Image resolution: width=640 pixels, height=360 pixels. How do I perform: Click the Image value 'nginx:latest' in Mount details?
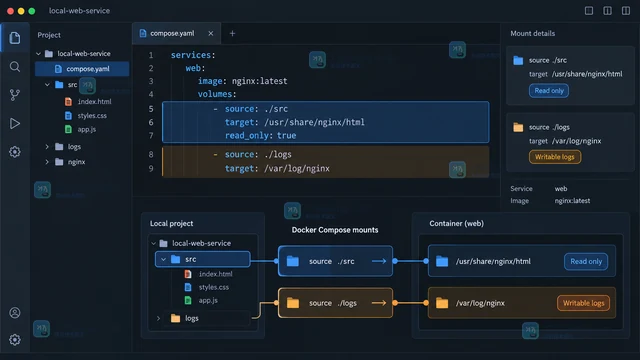[x=572, y=201]
